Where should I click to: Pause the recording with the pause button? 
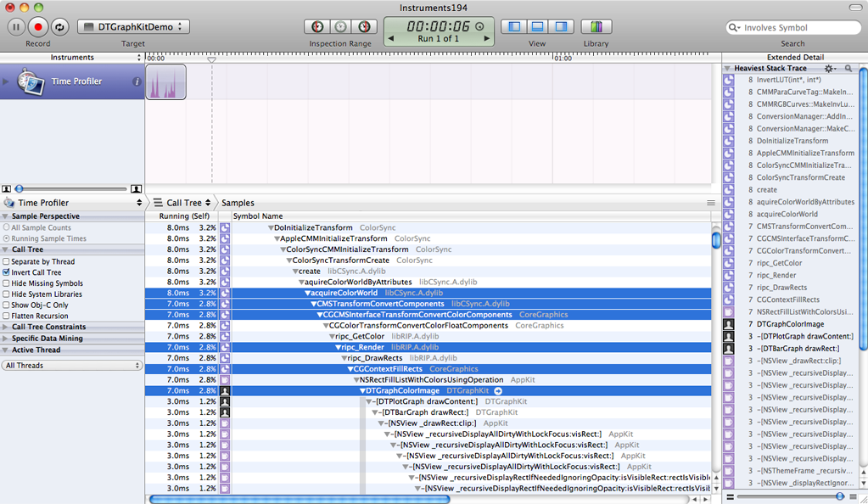click(x=16, y=27)
